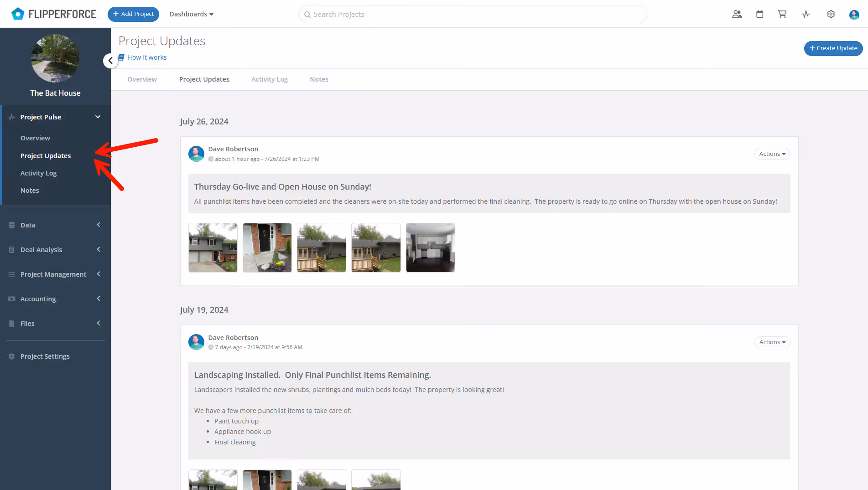Screen dimensions: 868x490
Task: Open Actions dropdown for July 19 update
Action: pyautogui.click(x=772, y=342)
